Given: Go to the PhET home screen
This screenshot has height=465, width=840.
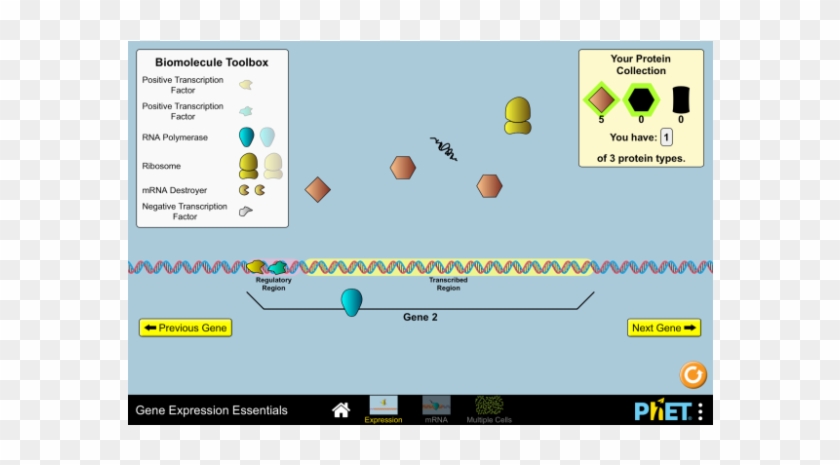Looking at the screenshot, I should 341,410.
